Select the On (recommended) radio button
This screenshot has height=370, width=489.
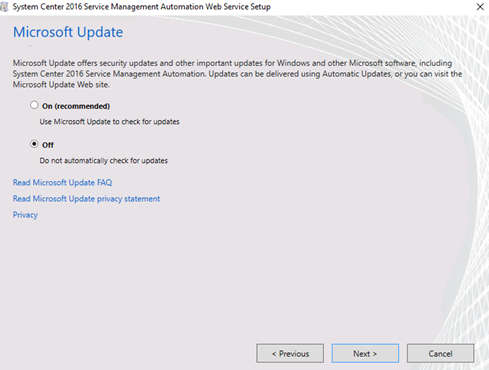click(34, 105)
